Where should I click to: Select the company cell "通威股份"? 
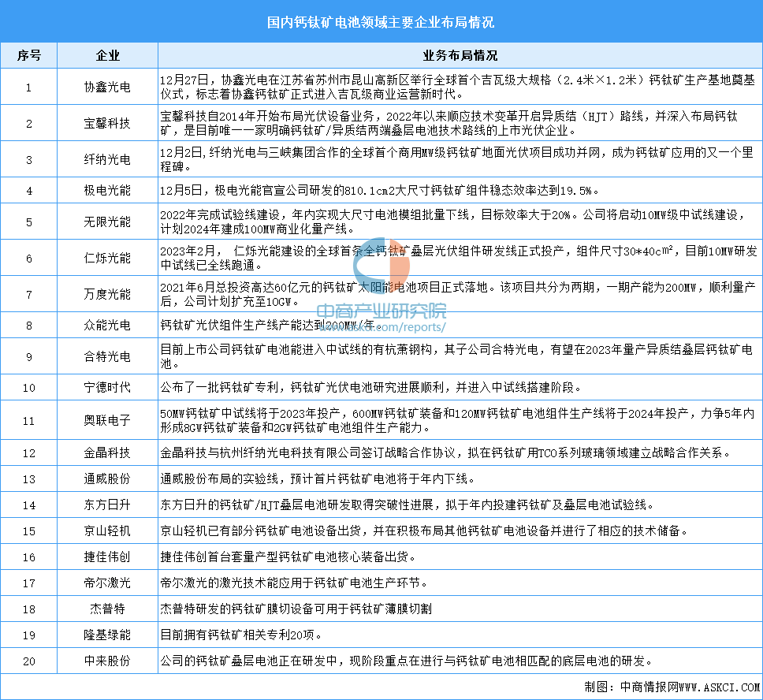point(107,479)
